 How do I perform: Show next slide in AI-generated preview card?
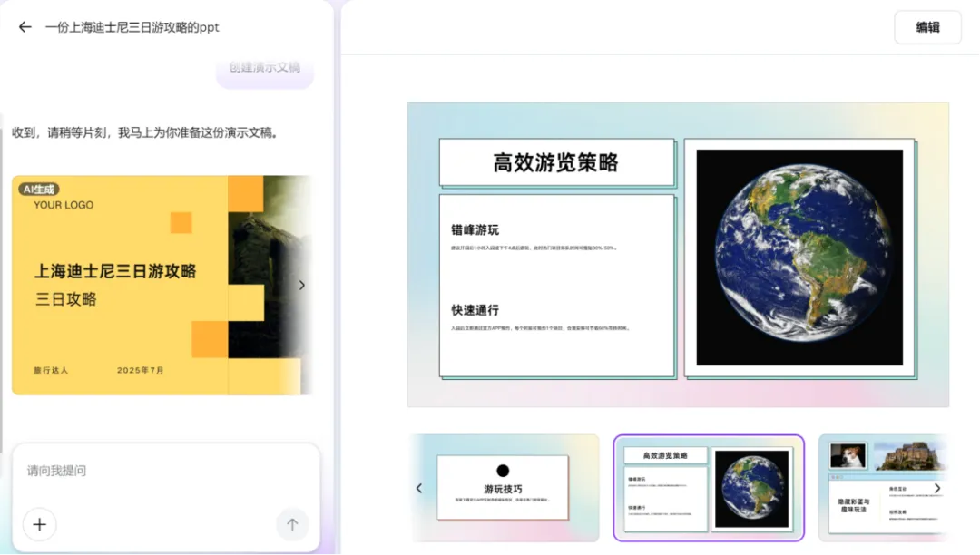302,286
